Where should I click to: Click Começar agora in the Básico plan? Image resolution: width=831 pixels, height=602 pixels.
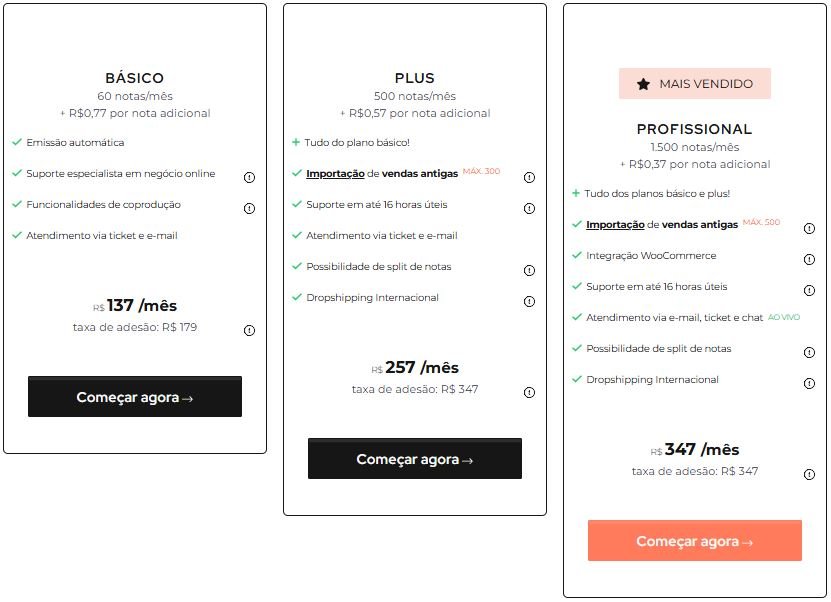tap(134, 396)
